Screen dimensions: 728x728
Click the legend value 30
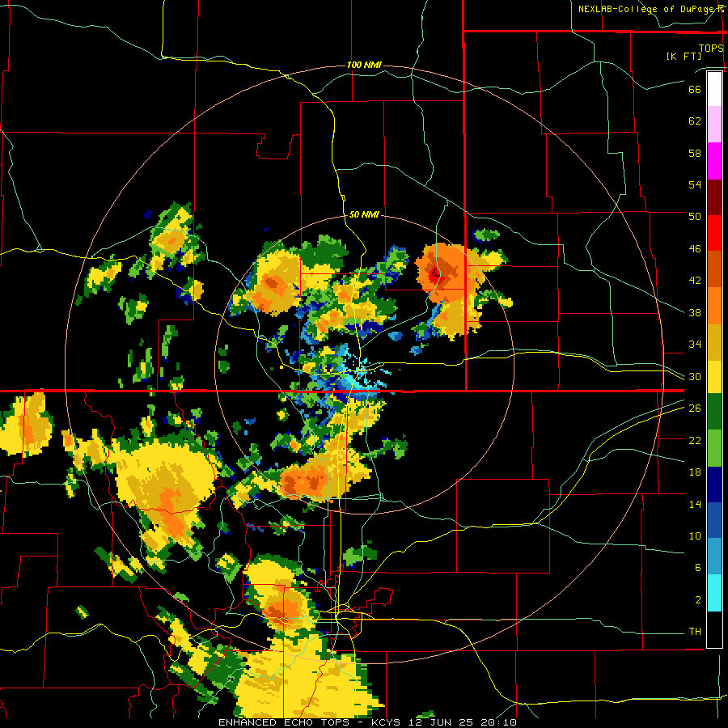click(x=695, y=376)
